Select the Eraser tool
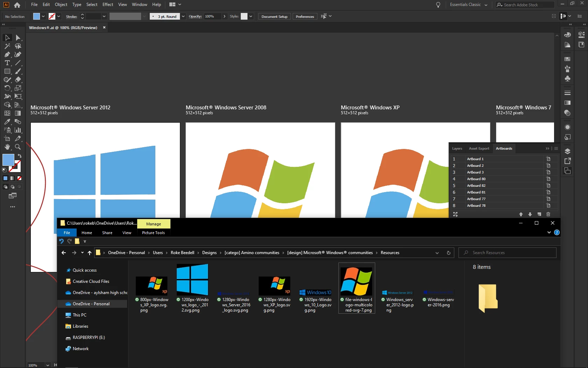The height and width of the screenshot is (368, 588). (x=18, y=80)
